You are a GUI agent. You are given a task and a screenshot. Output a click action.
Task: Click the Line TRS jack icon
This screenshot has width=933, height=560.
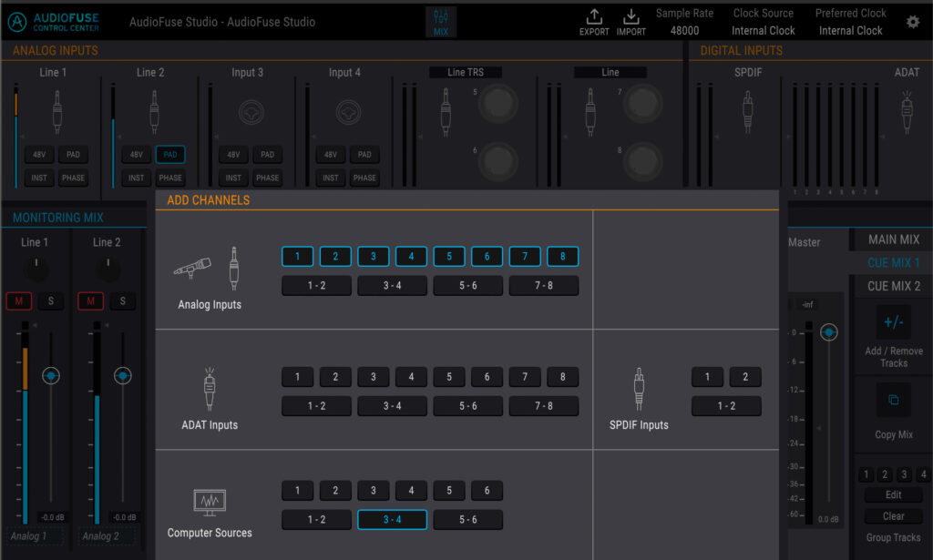click(446, 112)
